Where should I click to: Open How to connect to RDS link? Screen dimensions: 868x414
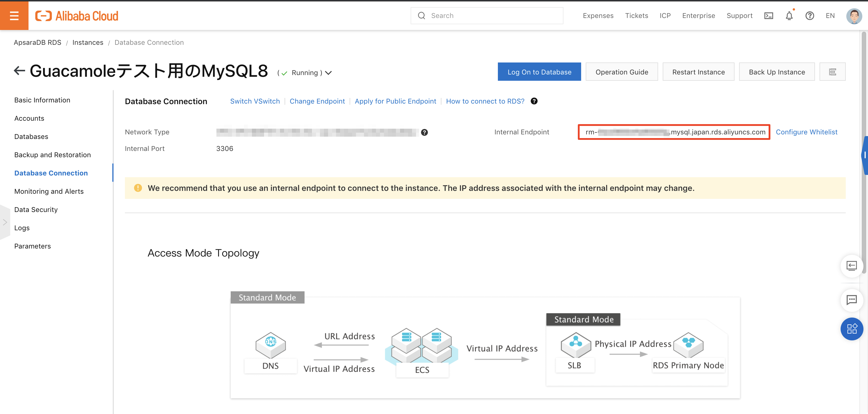point(485,101)
